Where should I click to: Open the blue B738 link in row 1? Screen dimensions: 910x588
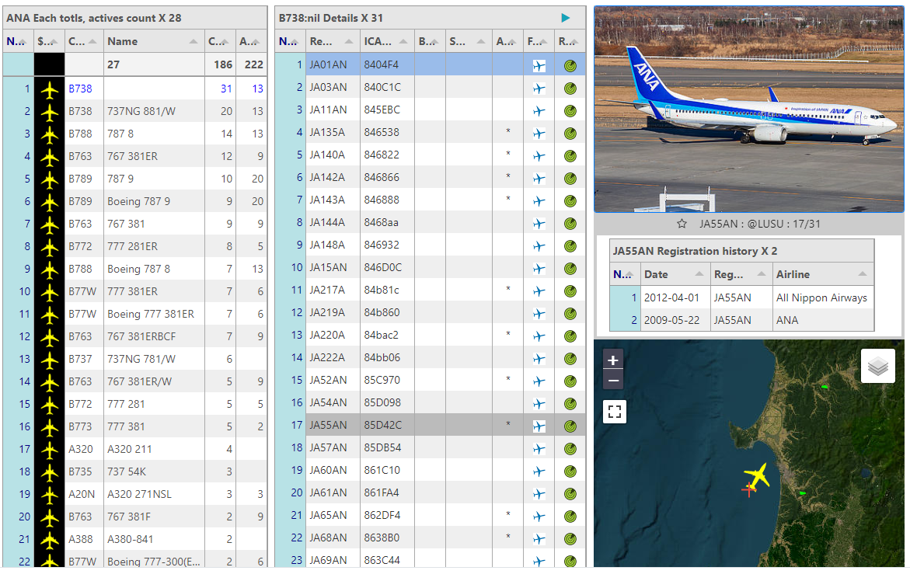pyautogui.click(x=80, y=89)
